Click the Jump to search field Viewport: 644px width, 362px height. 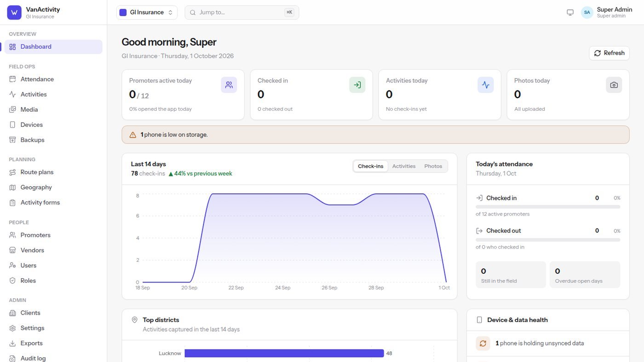(242, 12)
